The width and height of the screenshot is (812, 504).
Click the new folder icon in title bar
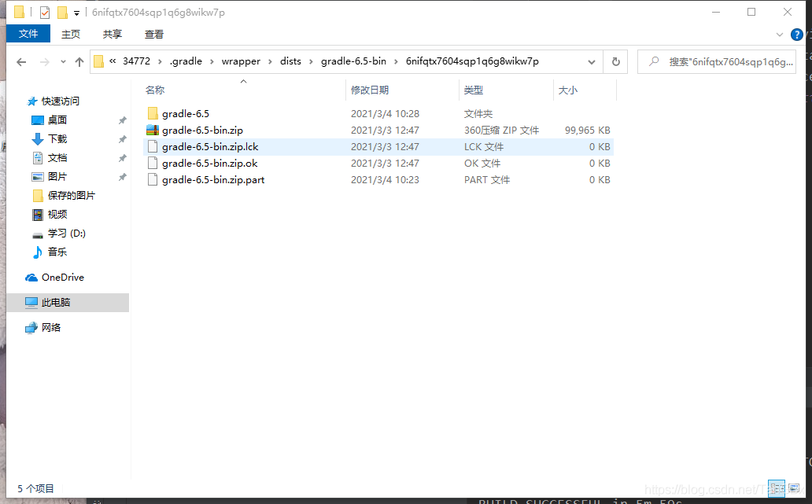point(62,13)
